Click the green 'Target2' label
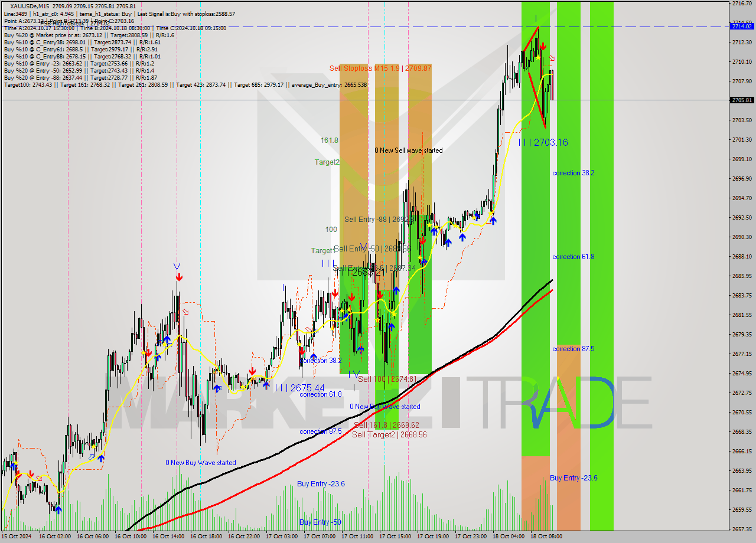This screenshot has width=756, height=543. [x=327, y=162]
